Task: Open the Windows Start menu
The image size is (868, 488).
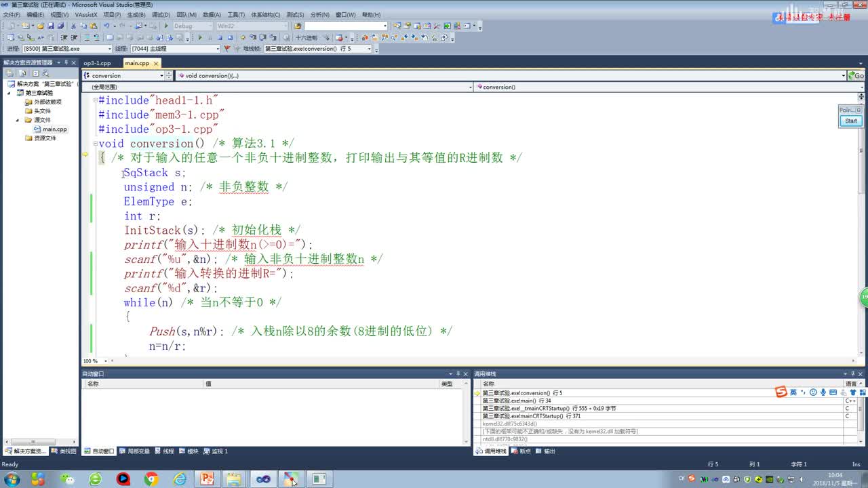Action: point(12,479)
